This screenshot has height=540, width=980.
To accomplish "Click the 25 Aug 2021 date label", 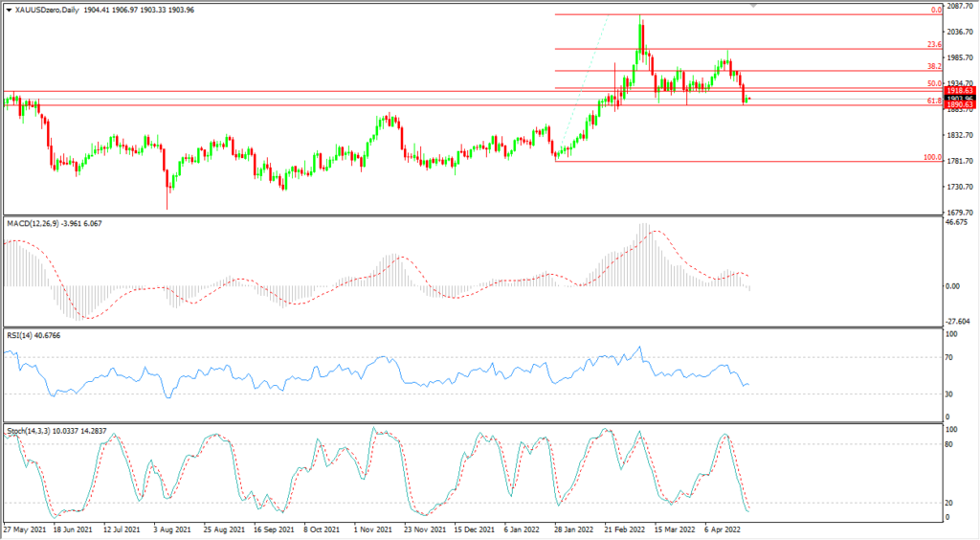I will point(223,529).
